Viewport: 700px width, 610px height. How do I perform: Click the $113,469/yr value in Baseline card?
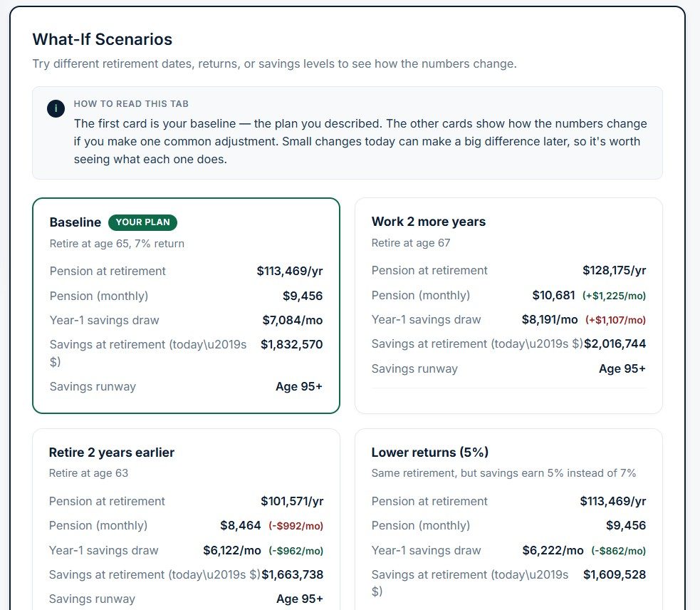coord(290,271)
